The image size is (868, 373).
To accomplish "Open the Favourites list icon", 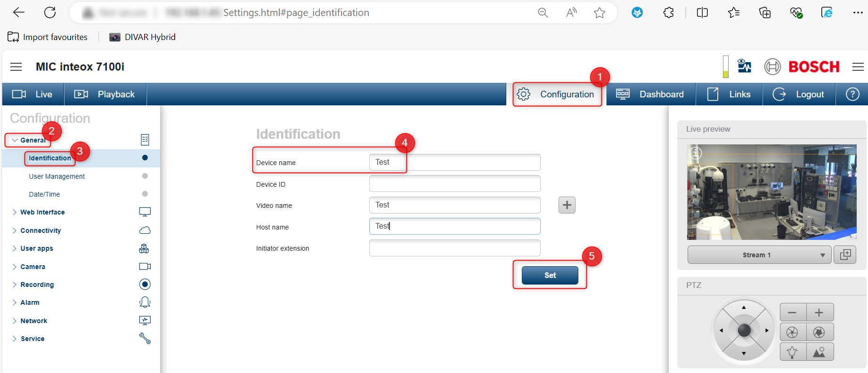I will [733, 13].
